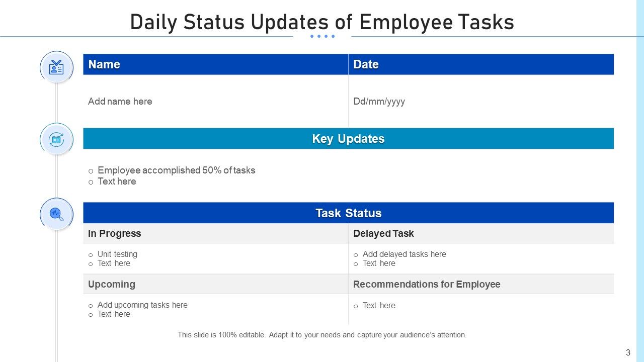Click the magnifier pulse icon beside Task Status

click(56, 214)
